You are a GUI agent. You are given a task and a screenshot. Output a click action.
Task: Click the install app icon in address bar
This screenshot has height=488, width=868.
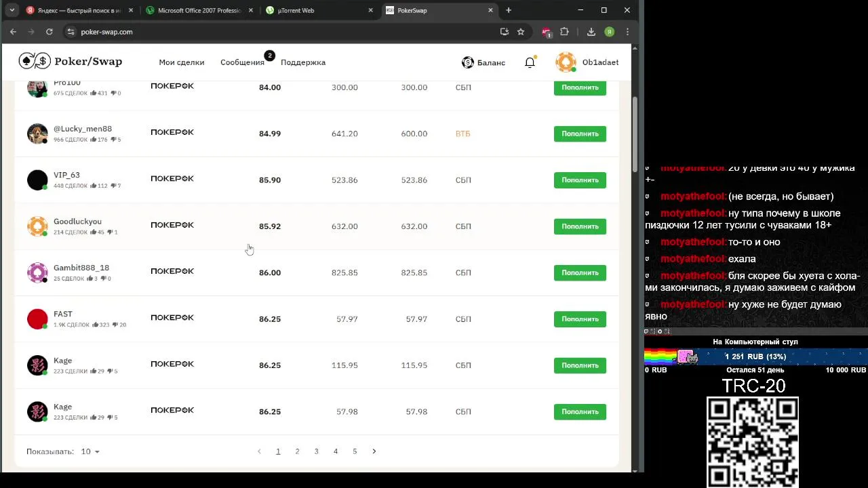point(504,32)
